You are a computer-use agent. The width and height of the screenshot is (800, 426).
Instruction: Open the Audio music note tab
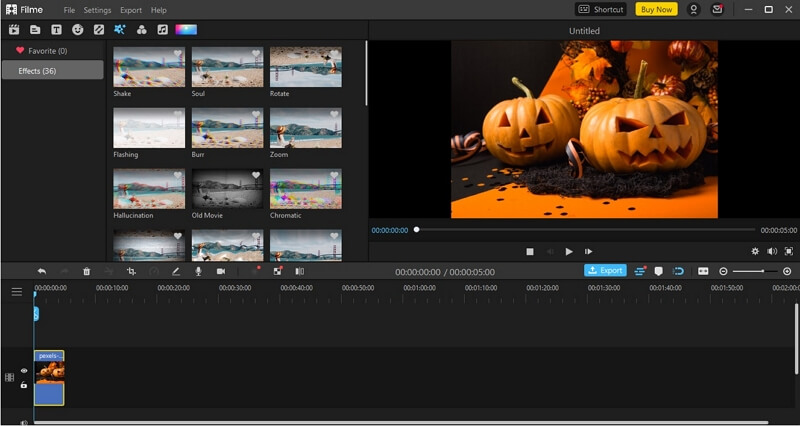pos(162,30)
